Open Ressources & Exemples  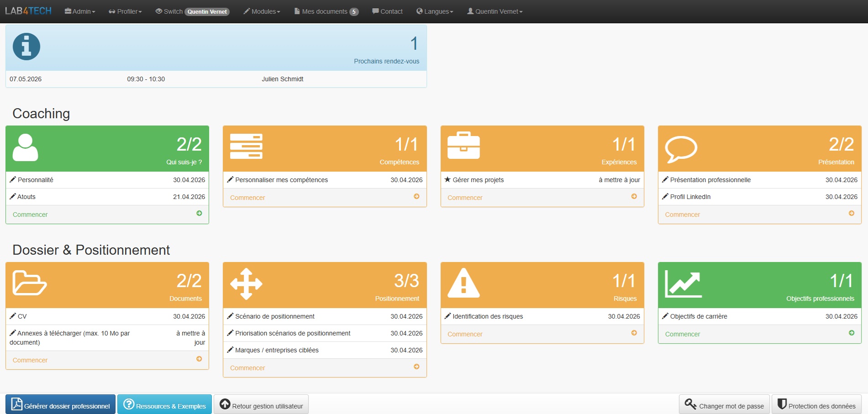click(x=164, y=404)
